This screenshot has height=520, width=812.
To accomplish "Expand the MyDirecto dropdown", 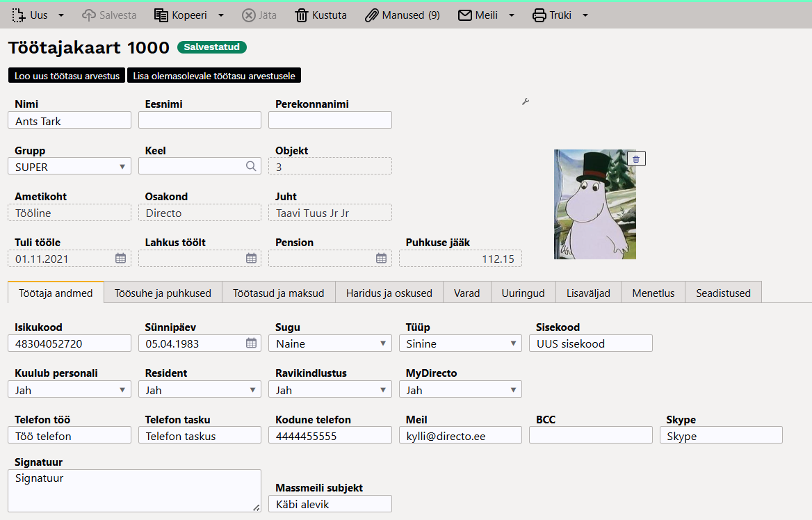I will (513, 390).
